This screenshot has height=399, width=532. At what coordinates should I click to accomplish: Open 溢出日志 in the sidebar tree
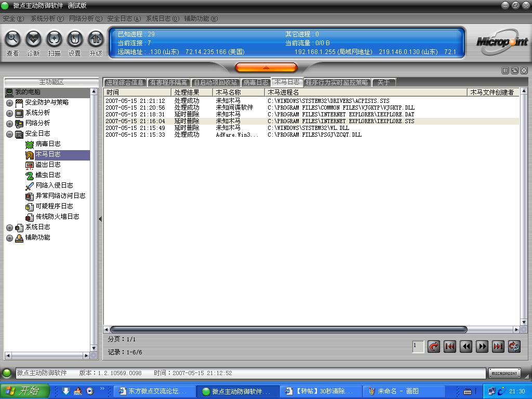[48, 165]
